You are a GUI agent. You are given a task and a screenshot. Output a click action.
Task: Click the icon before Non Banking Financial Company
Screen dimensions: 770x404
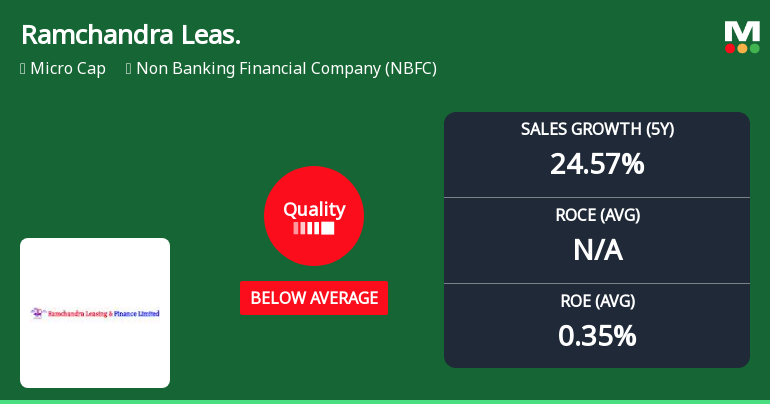[x=129, y=69]
